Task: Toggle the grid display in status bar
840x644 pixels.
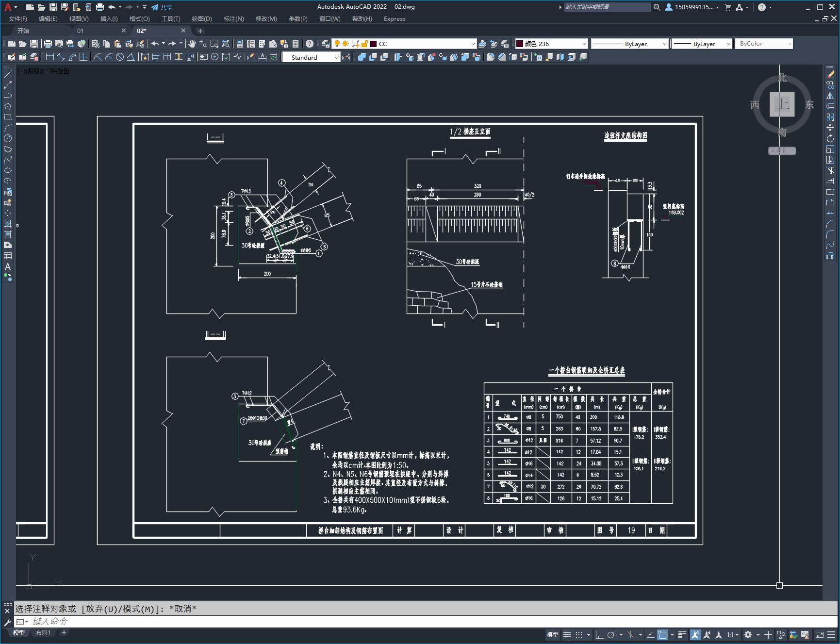Action: click(567, 635)
